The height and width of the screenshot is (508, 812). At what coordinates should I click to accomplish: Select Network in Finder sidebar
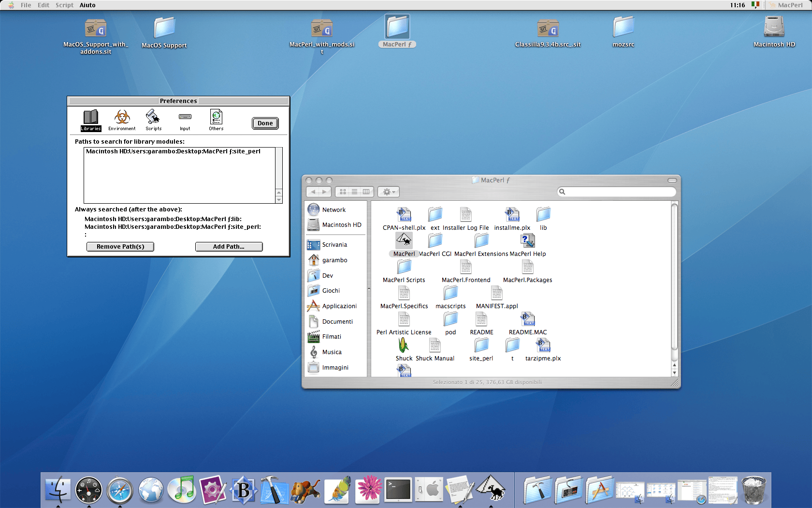335,209
